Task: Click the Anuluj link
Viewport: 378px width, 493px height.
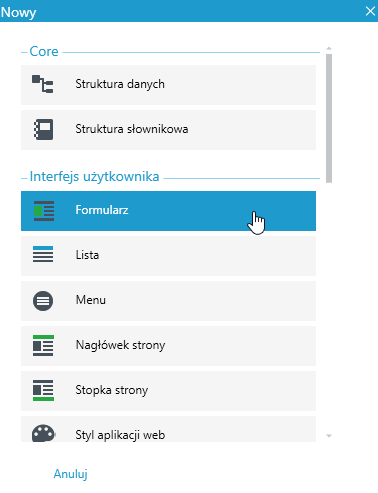Action: [x=71, y=474]
